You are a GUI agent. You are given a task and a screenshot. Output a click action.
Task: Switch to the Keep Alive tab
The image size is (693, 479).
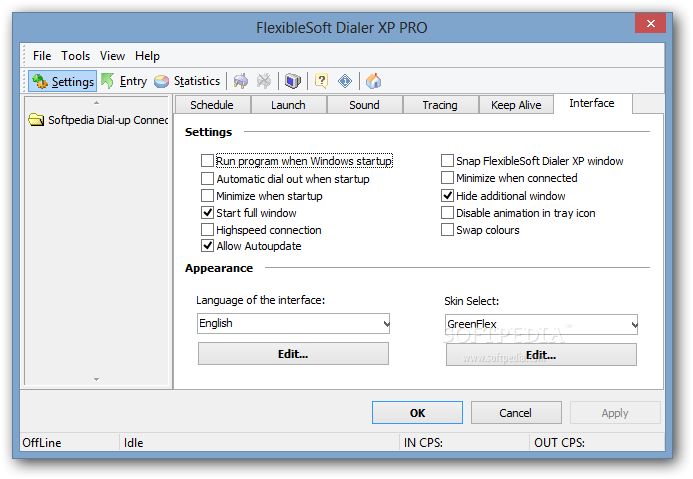pos(516,105)
